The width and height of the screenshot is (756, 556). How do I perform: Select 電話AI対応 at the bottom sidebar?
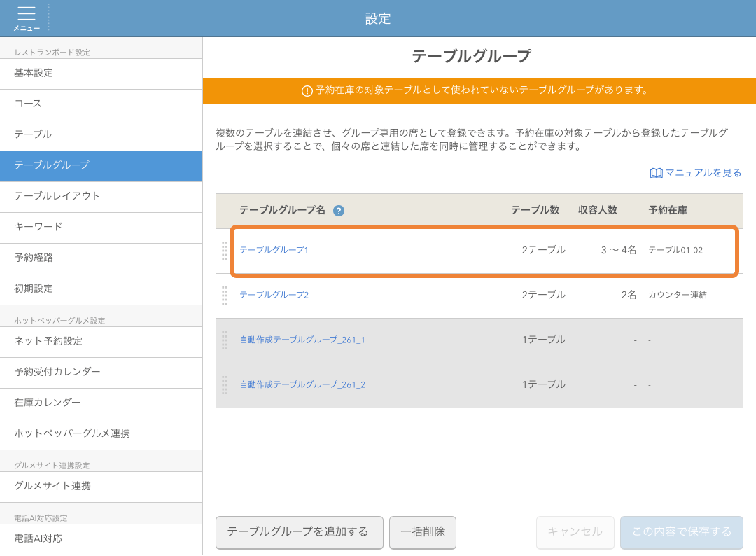click(x=36, y=540)
